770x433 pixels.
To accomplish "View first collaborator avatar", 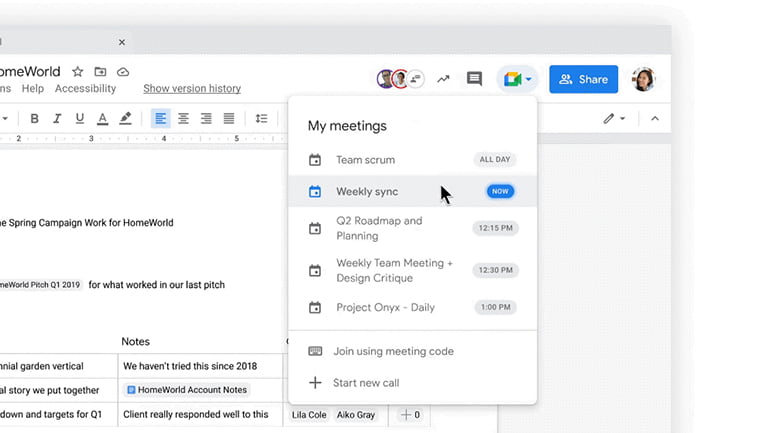I will click(385, 79).
